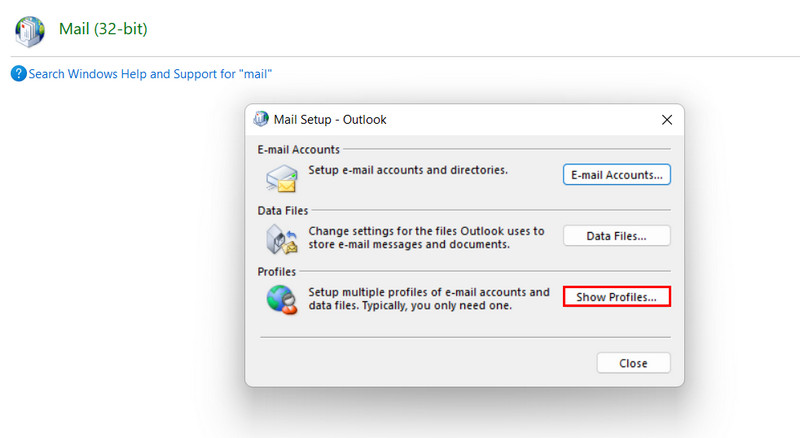Select the "Change settings for the files Outlook uses" description
The width and height of the screenshot is (800, 438).
(426, 237)
